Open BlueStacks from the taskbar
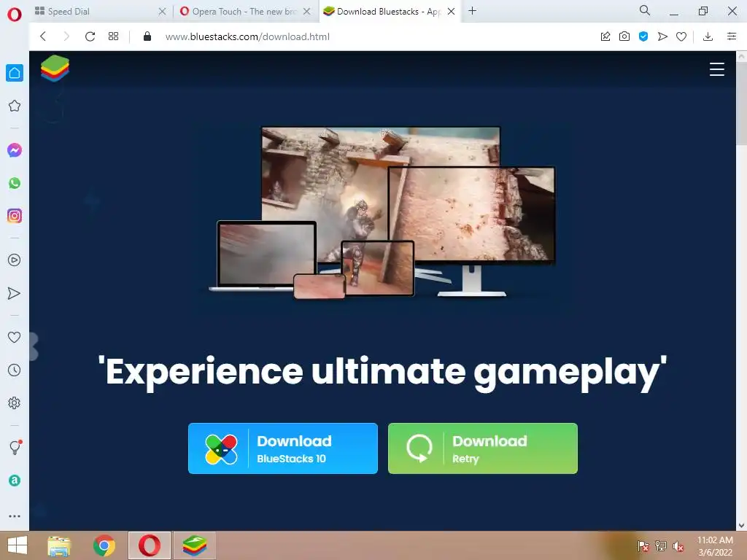This screenshot has width=747, height=560. pyautogui.click(x=194, y=545)
